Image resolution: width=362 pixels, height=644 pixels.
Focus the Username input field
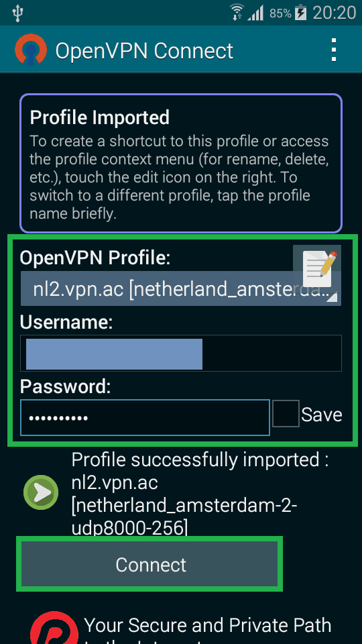[x=181, y=354]
